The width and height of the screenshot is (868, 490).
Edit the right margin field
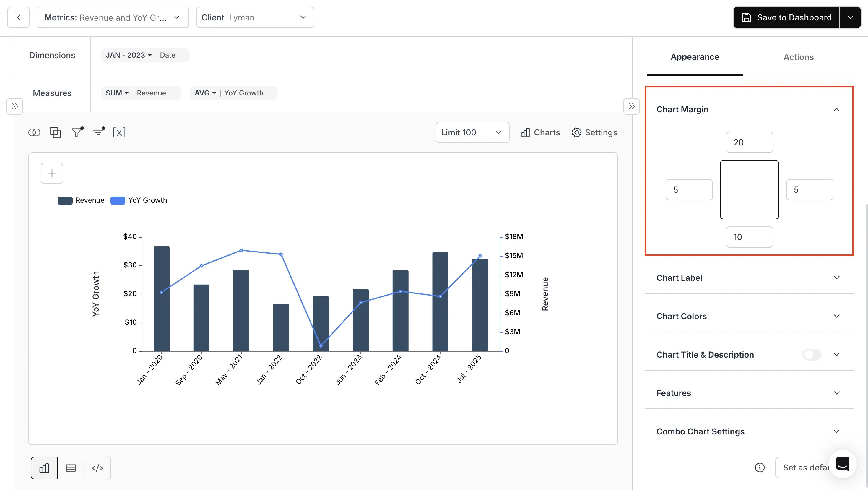[810, 190]
